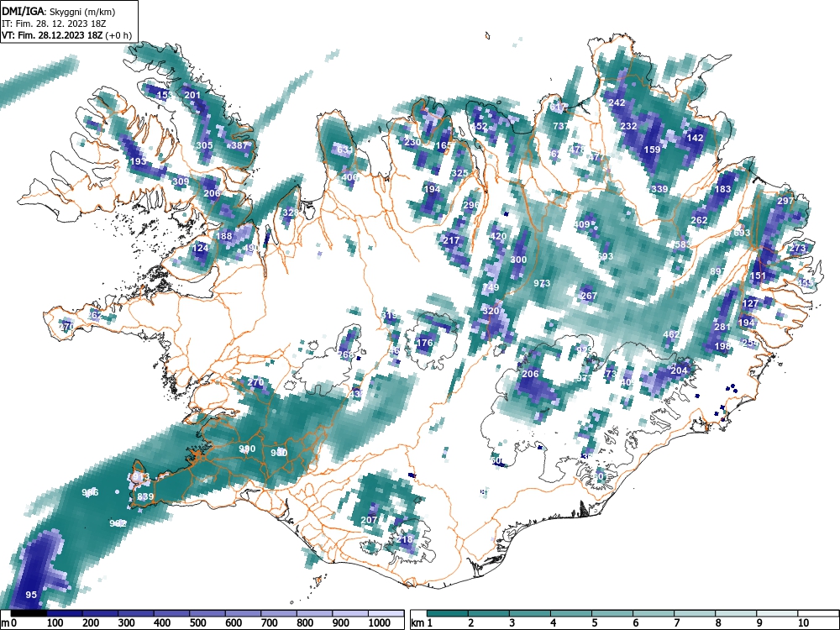This screenshot has width=840, height=630.
Task: Click the 296 visibility value
Action: click(471, 205)
